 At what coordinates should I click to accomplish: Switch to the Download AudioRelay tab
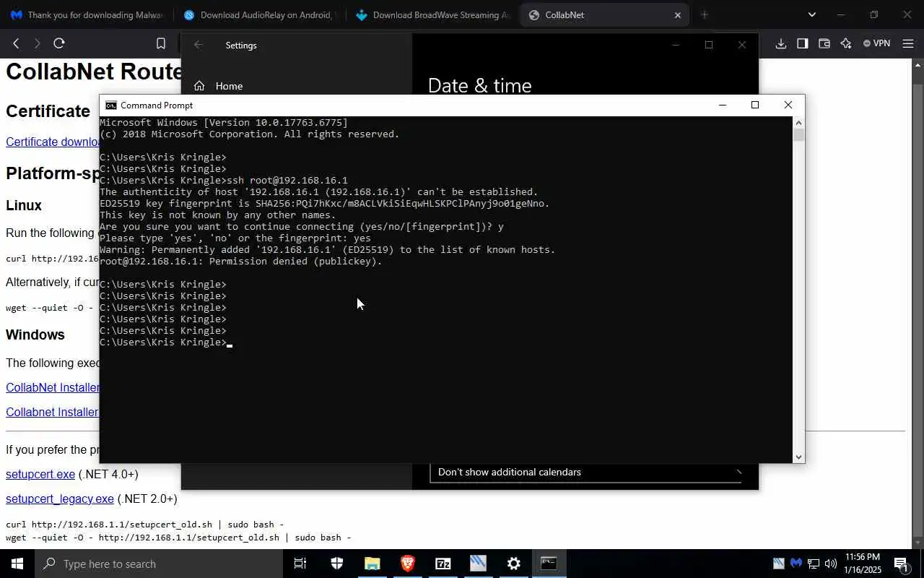[259, 14]
